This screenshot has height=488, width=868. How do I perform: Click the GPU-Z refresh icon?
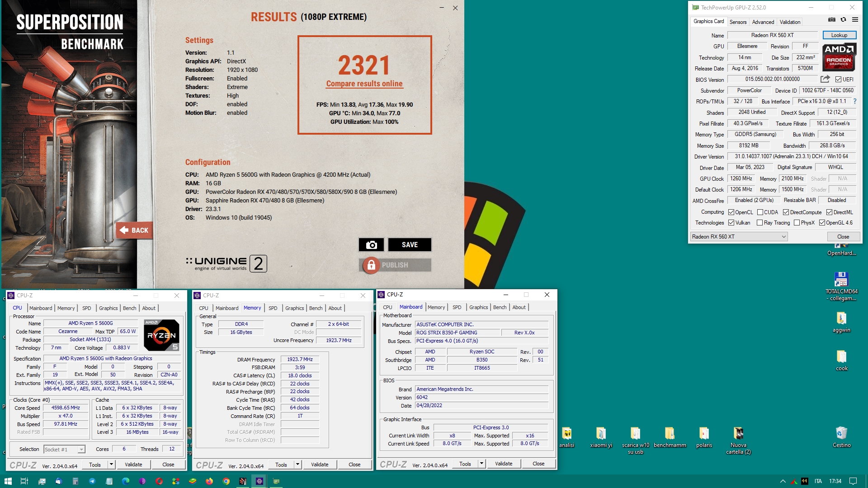[x=843, y=20]
